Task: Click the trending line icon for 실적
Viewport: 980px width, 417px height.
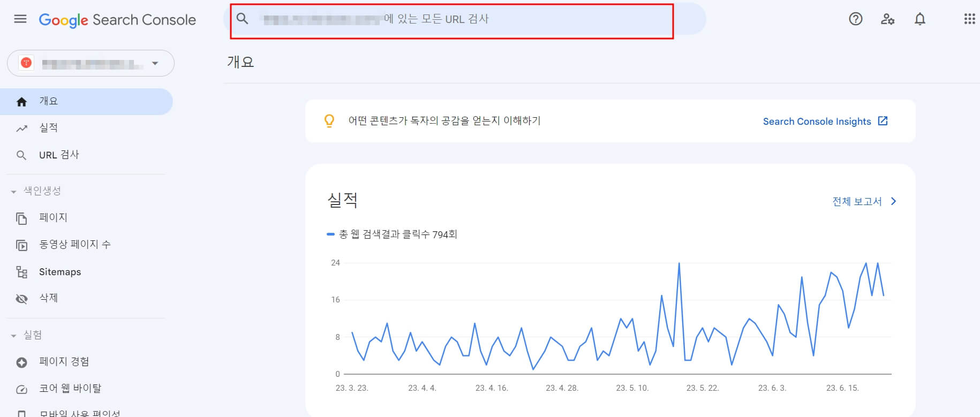Action: (x=21, y=128)
